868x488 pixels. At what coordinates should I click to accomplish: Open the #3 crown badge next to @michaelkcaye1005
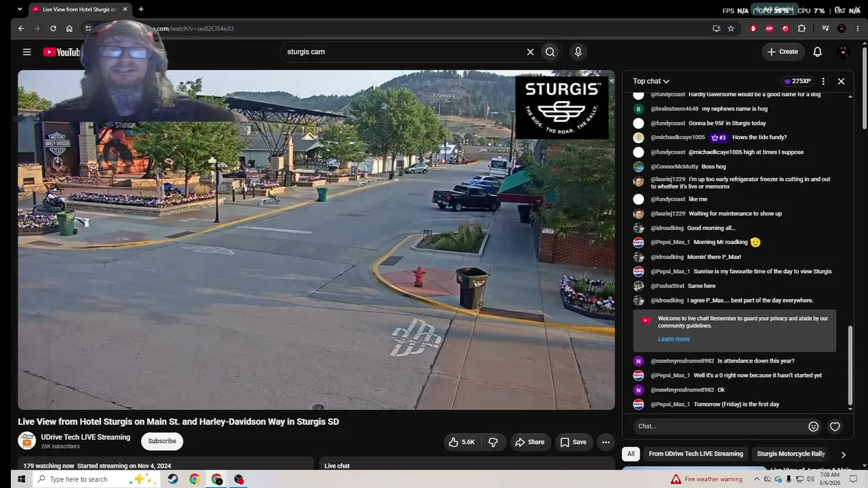click(719, 138)
